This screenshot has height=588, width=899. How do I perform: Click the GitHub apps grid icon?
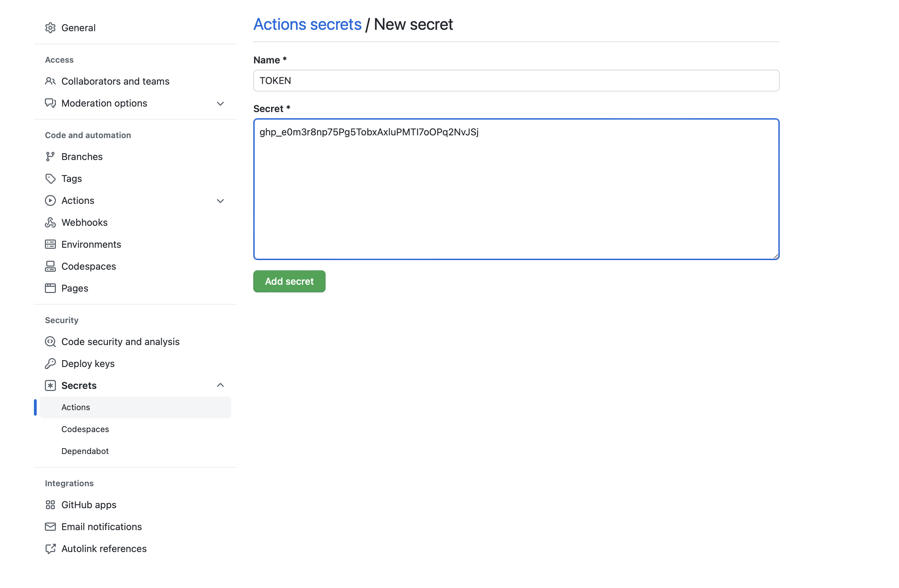click(x=50, y=505)
